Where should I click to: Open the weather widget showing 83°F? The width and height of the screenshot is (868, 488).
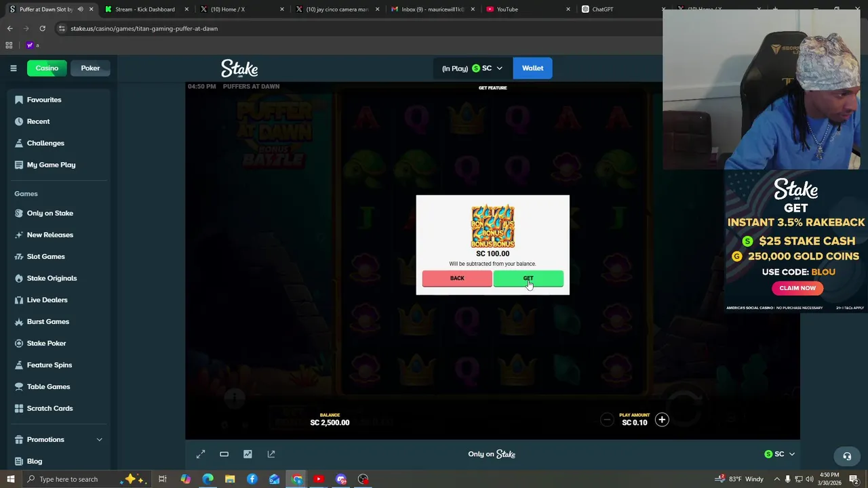coord(739,479)
